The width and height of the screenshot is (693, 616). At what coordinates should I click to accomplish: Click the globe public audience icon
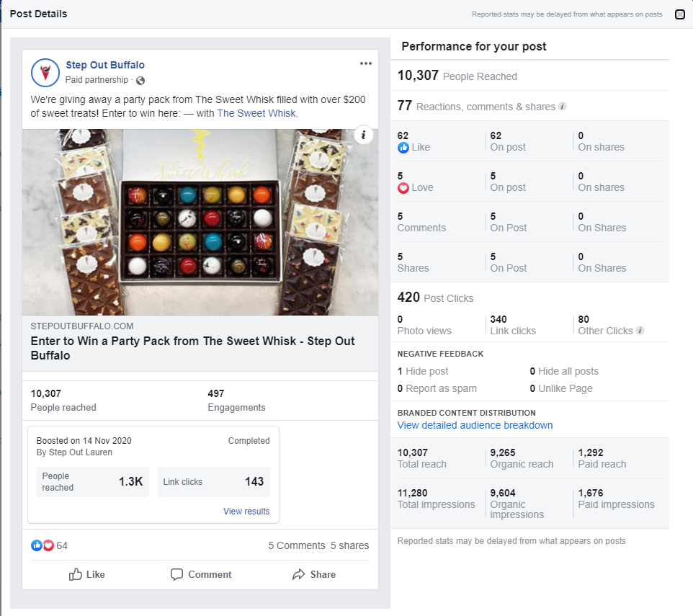(x=140, y=81)
